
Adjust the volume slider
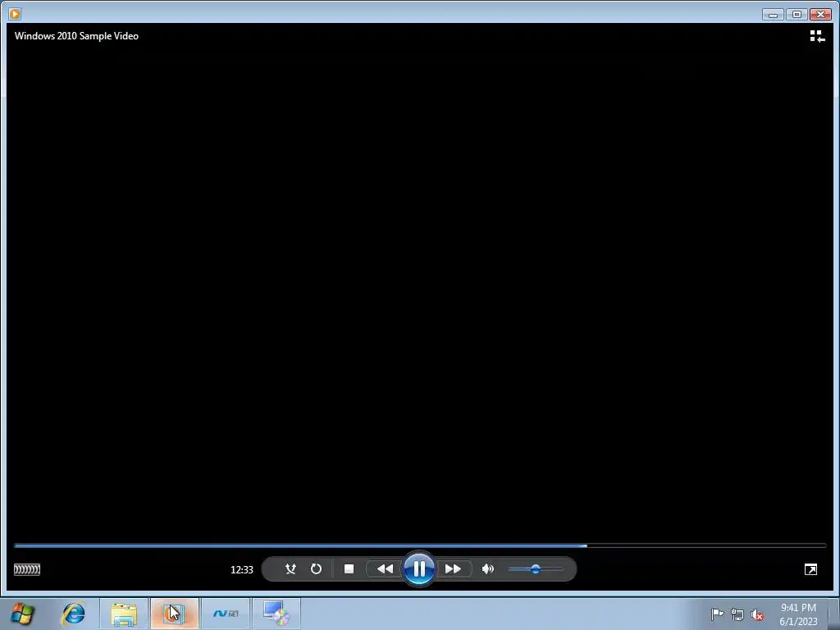pos(536,569)
